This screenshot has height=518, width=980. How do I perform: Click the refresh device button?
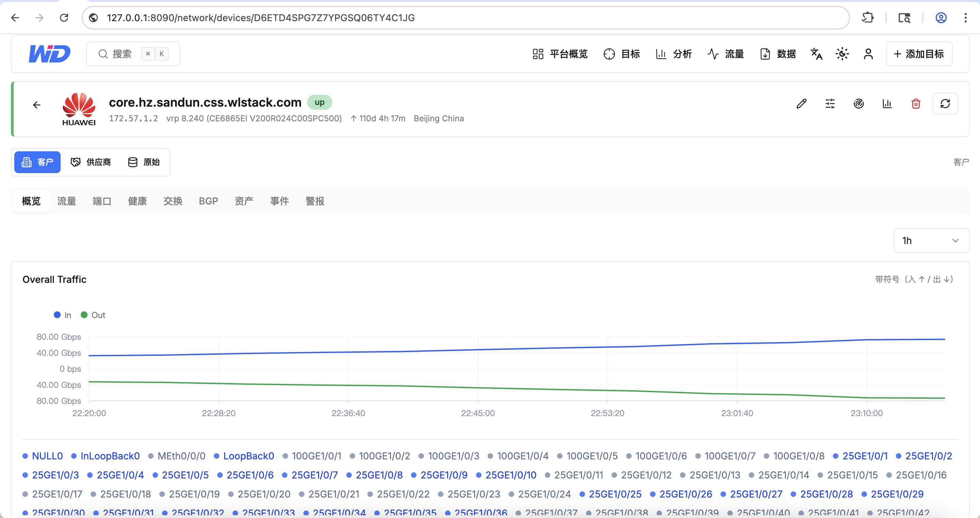pyautogui.click(x=945, y=104)
